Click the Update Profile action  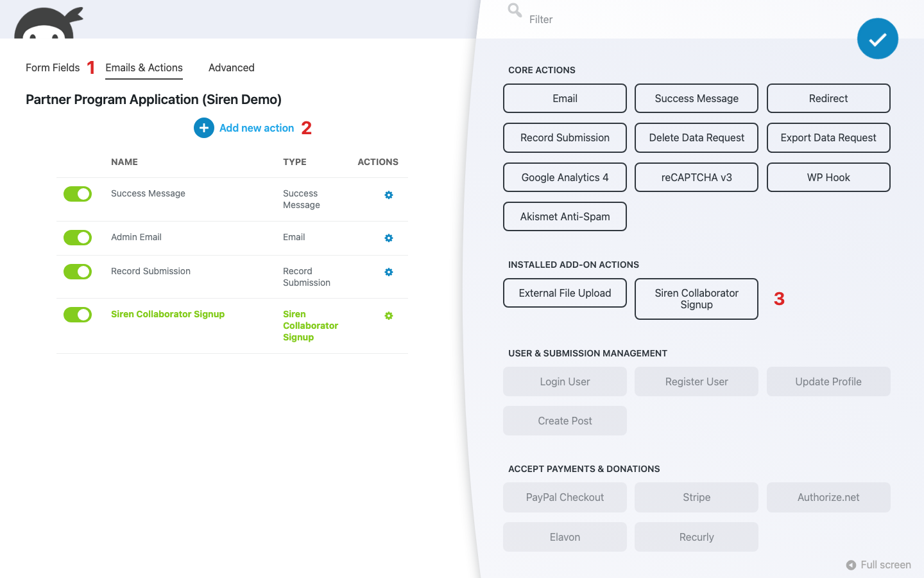click(828, 381)
